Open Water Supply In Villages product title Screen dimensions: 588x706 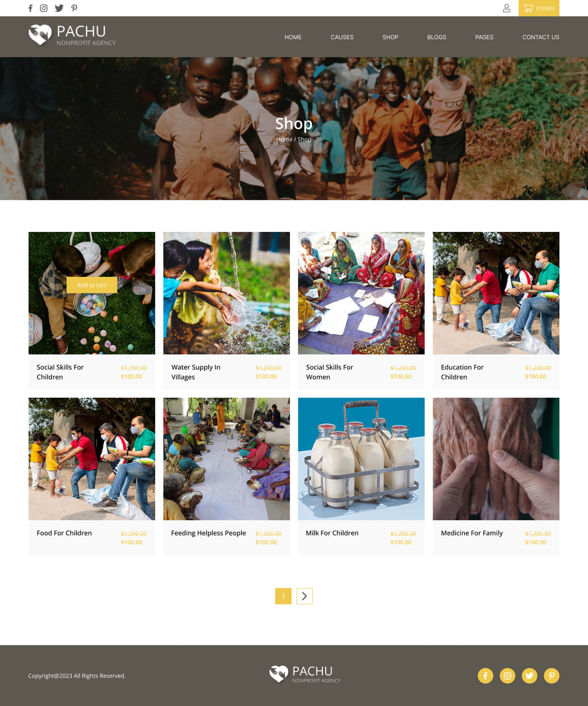point(196,372)
